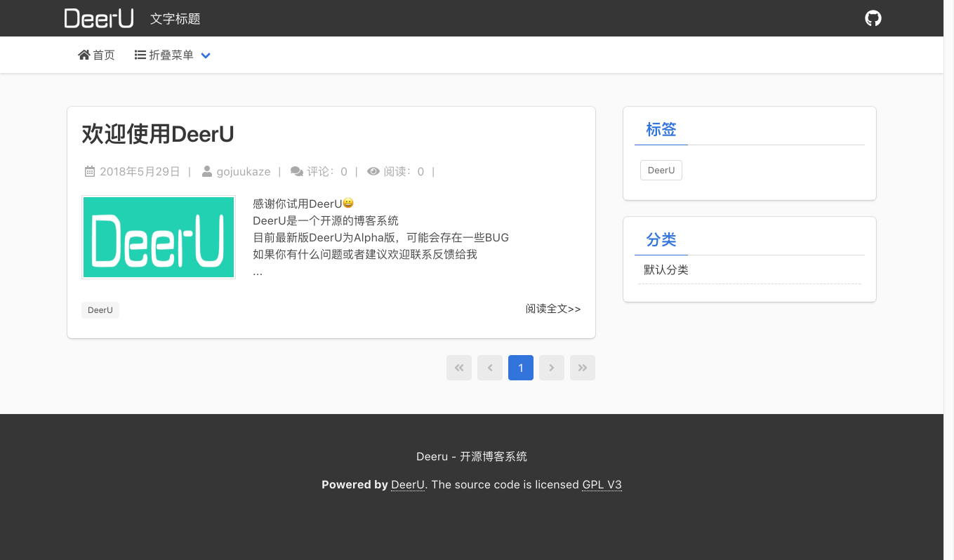
Task: Click author name gojuukaze
Action: (x=244, y=171)
